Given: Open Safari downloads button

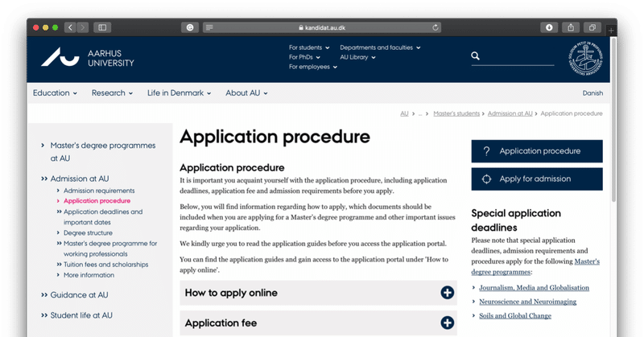Looking at the screenshot, I should click(x=549, y=27).
